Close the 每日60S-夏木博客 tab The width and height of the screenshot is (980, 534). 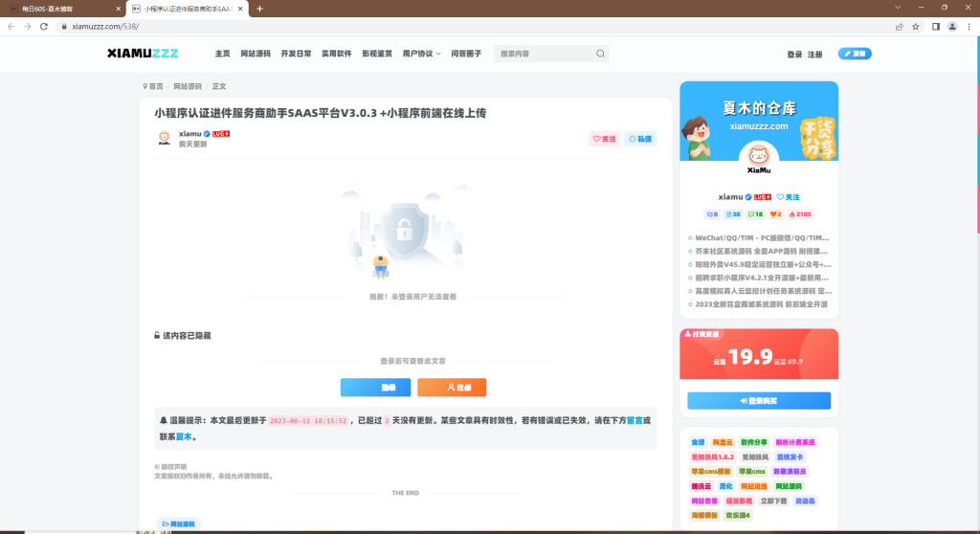click(x=118, y=9)
